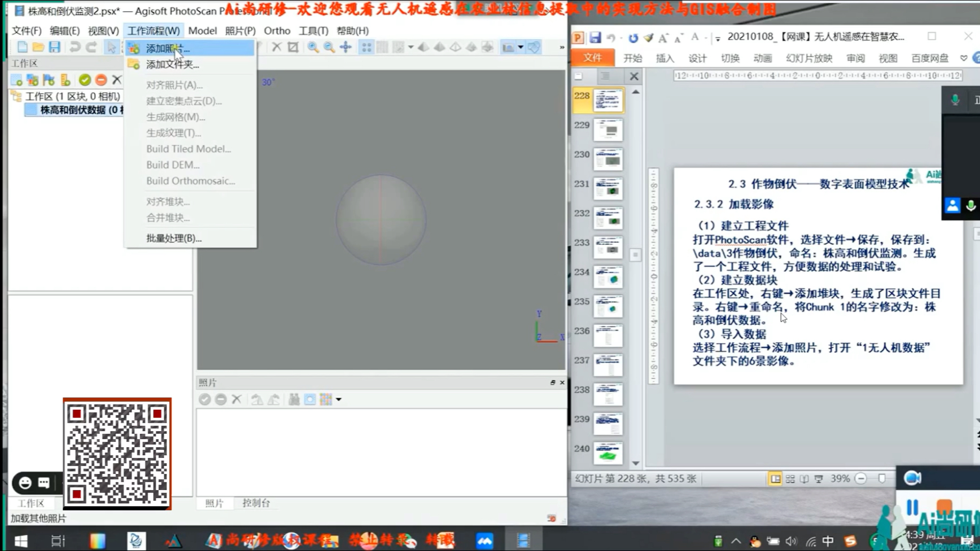Click the delete selection X tool

pos(276,48)
